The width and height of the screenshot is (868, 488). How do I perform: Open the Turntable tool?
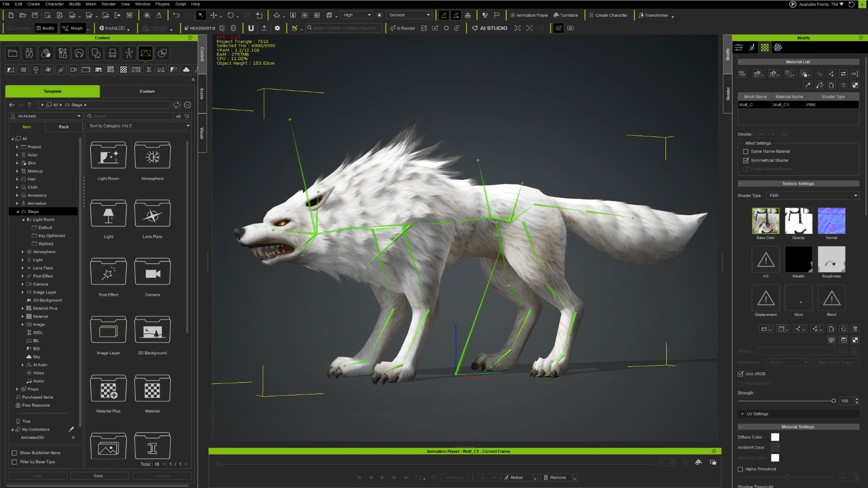tap(566, 15)
